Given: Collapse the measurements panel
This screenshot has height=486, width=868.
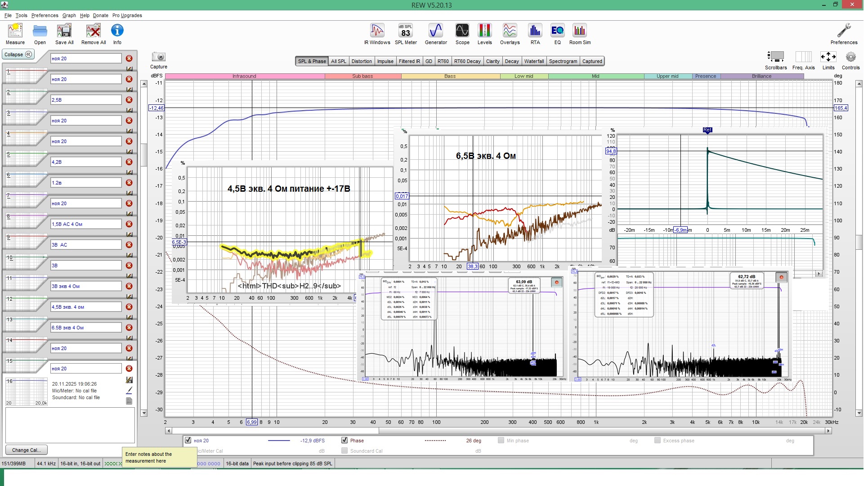Looking at the screenshot, I should 18,54.
